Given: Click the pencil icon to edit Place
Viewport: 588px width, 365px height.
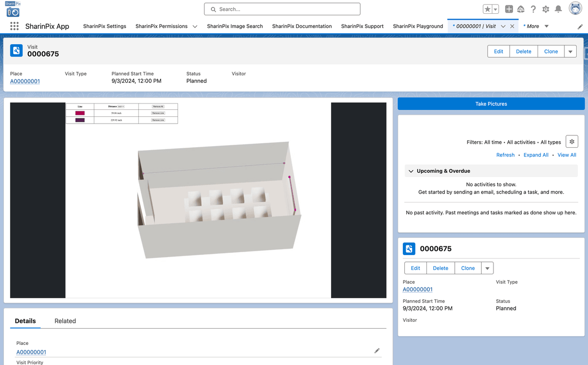Looking at the screenshot, I should click(x=377, y=351).
